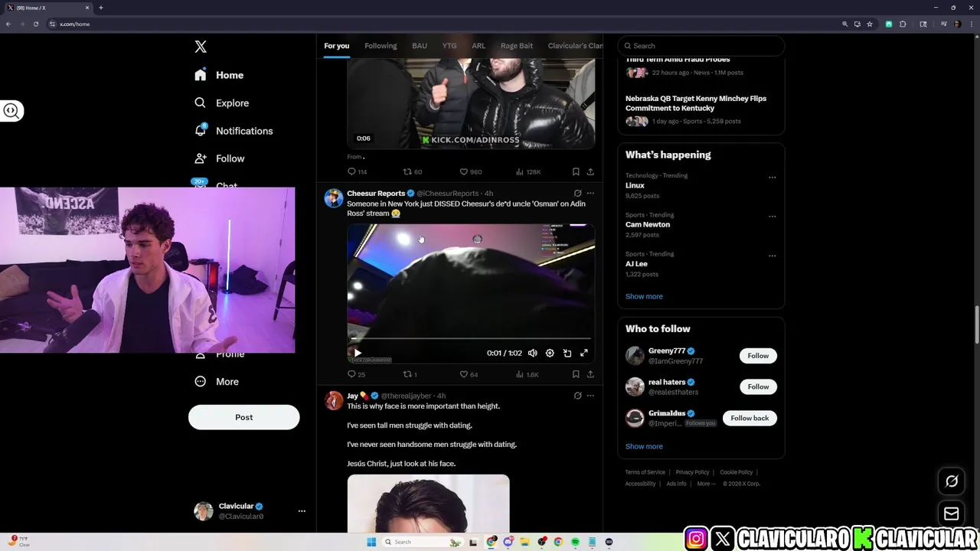The width and height of the screenshot is (980, 551).
Task: Mute the Cheesur Reports video
Action: click(533, 353)
